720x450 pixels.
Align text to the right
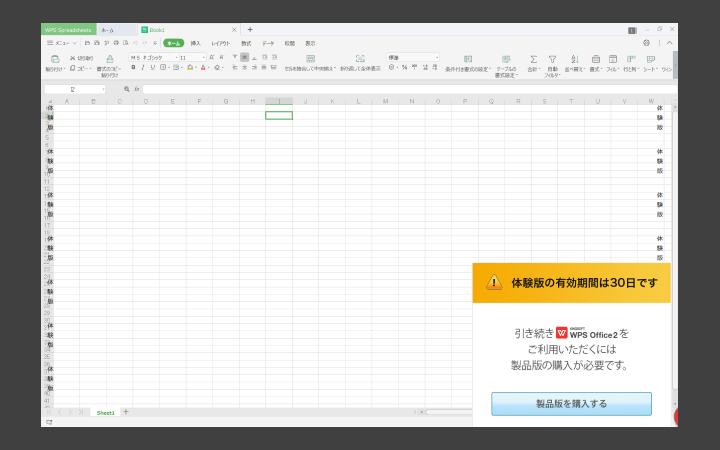(x=254, y=68)
